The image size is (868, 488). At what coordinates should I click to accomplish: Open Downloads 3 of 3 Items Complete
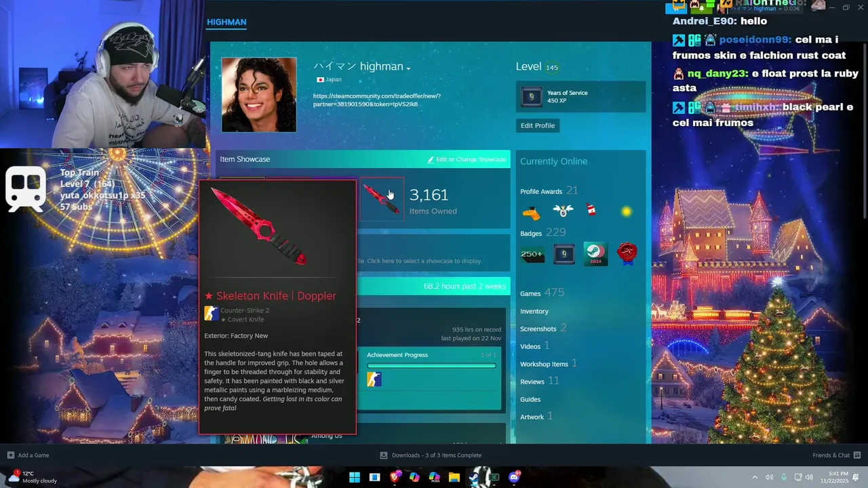(437, 455)
